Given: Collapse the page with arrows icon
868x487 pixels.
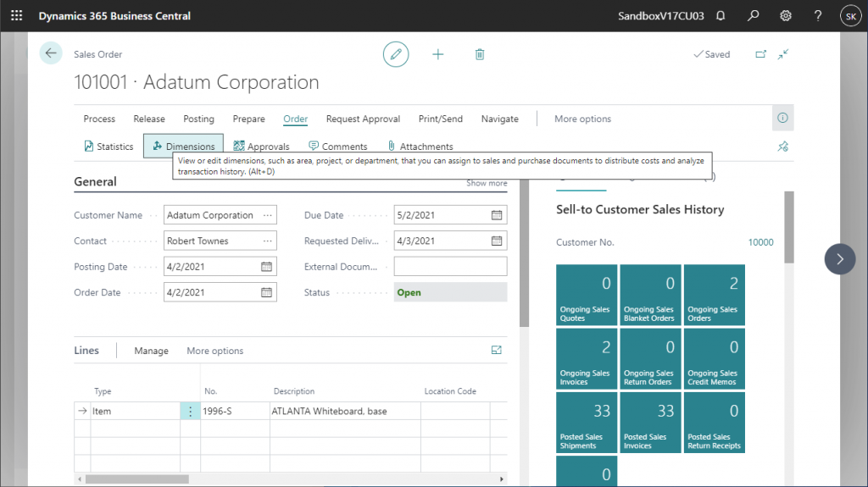Looking at the screenshot, I should [782, 54].
